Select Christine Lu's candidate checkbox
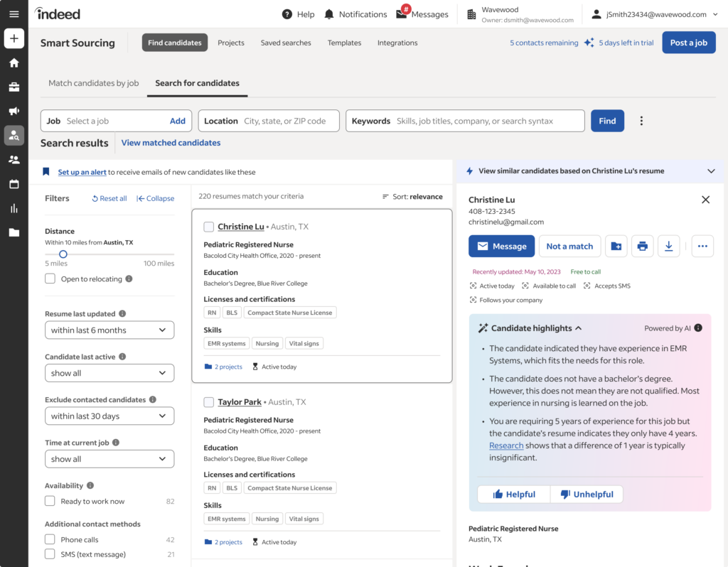Viewport: 728px width, 567px height. point(207,226)
